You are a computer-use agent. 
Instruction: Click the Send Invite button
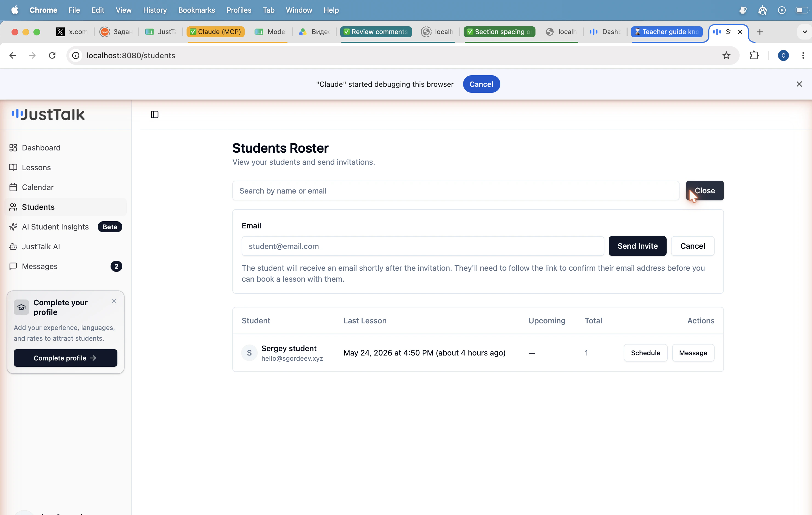[637, 246]
